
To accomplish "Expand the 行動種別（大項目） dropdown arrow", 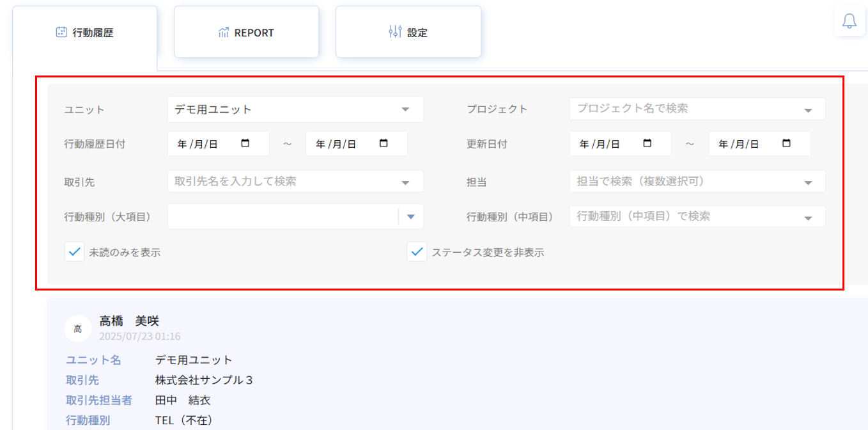I will [x=411, y=217].
